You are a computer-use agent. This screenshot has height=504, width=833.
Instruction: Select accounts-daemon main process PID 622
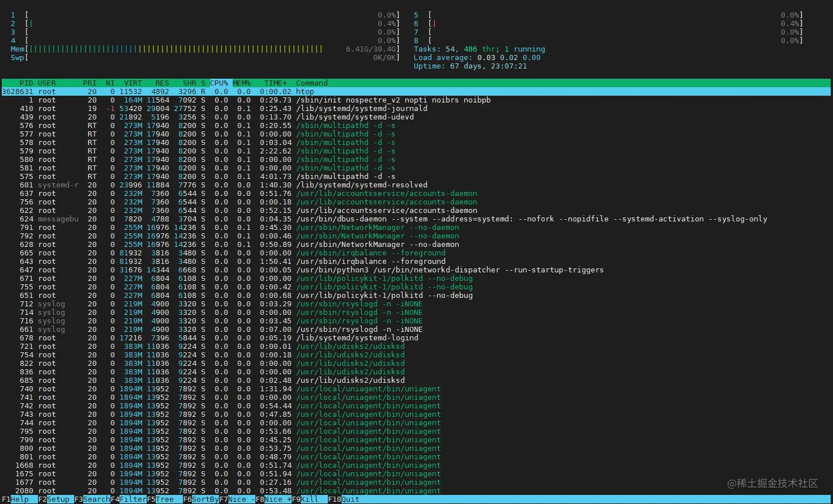click(416, 211)
